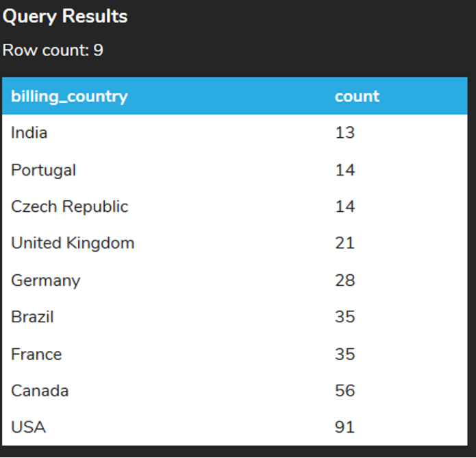
Task: Click the count column header
Action: click(357, 97)
